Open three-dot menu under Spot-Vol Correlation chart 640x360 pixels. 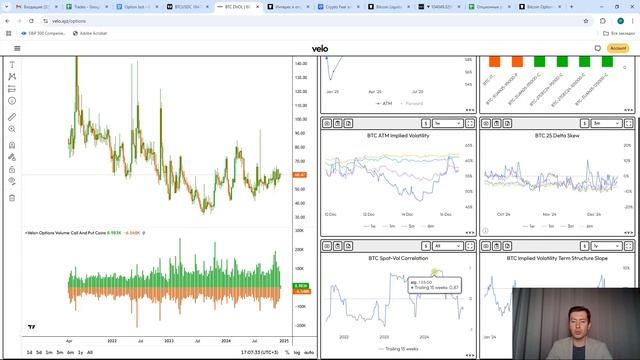point(470,356)
